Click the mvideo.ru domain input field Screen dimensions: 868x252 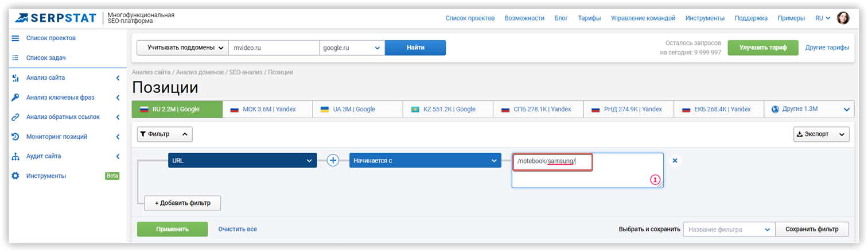click(x=274, y=48)
